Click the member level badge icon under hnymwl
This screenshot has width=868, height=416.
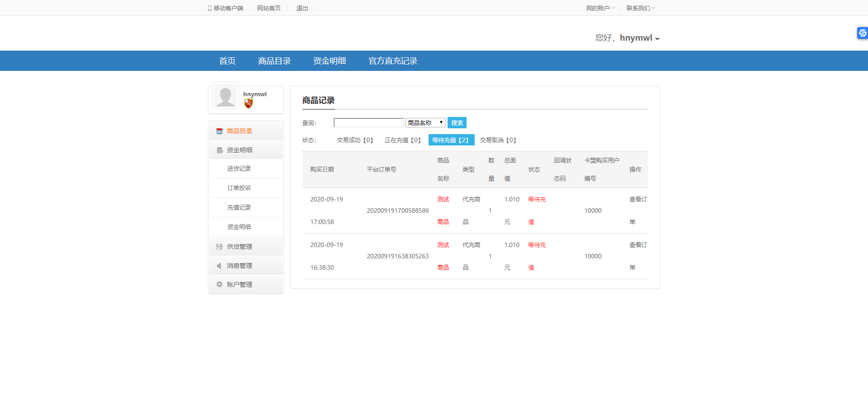point(249,103)
